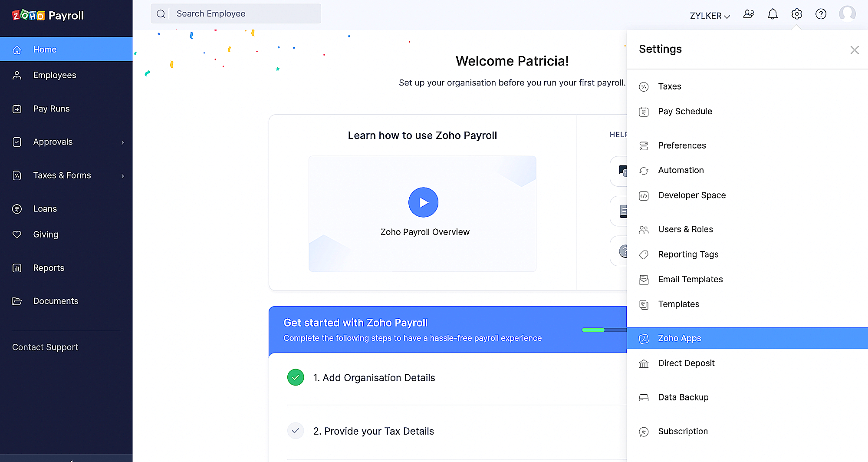868x462 pixels.
Task: Click the help question mark icon
Action: [821, 14]
